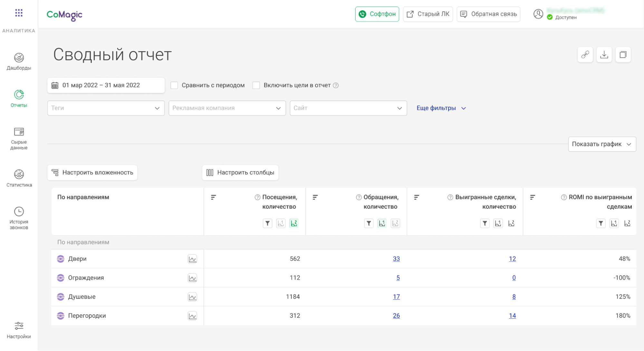644x351 pixels.
Task: Filter the ROMI column
Action: tap(601, 223)
